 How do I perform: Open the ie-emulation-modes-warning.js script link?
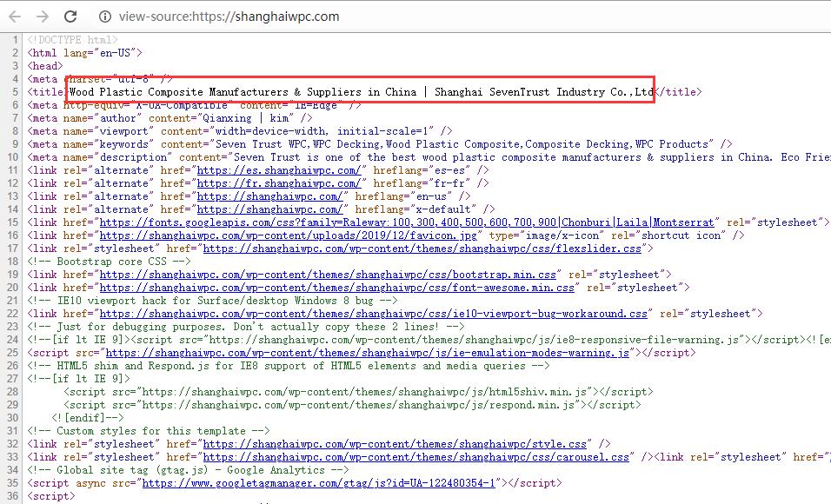point(368,353)
